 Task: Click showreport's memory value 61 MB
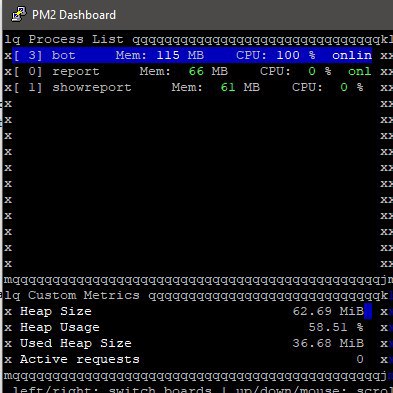[240, 87]
